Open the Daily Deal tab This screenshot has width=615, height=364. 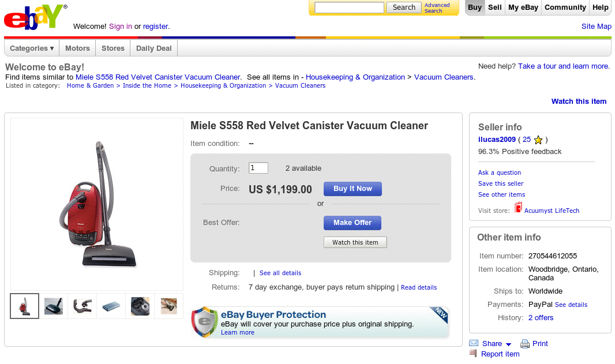click(154, 48)
